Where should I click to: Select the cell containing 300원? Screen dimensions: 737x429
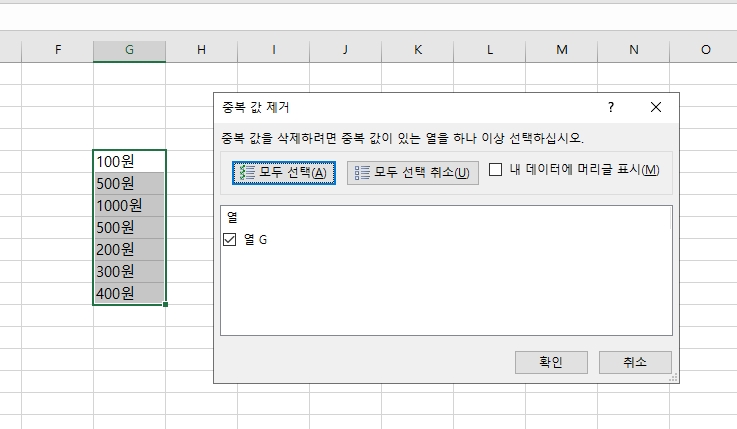pos(129,272)
